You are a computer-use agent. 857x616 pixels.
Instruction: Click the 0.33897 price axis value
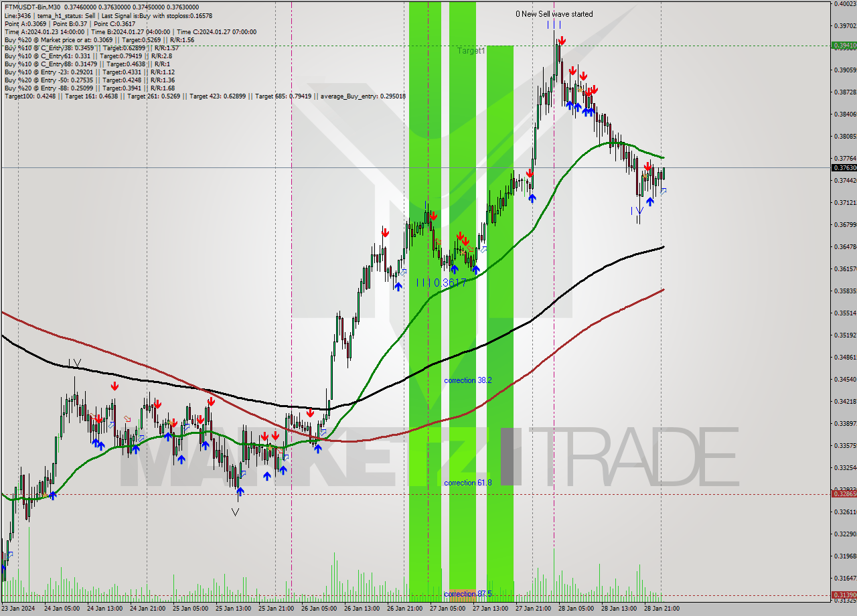click(x=845, y=423)
